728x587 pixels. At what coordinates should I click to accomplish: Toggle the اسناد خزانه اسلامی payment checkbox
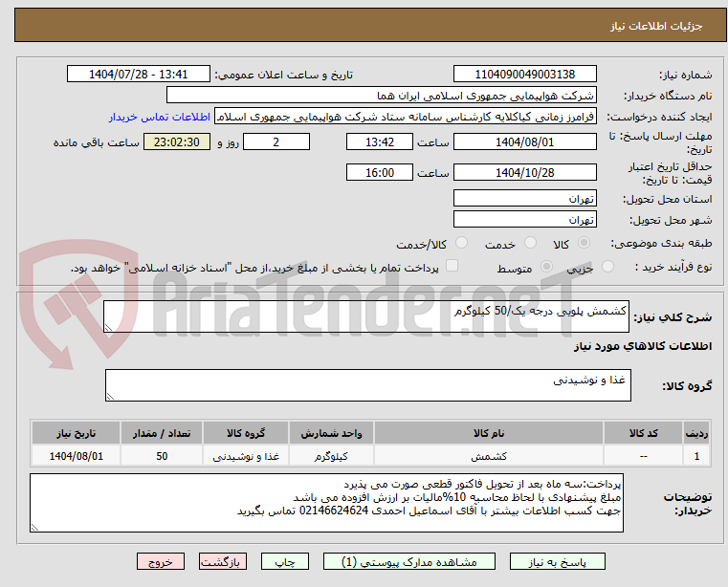pyautogui.click(x=452, y=266)
